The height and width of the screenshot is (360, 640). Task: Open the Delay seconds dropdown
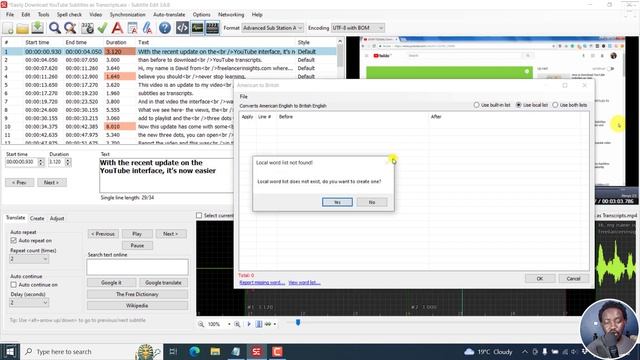[29, 302]
